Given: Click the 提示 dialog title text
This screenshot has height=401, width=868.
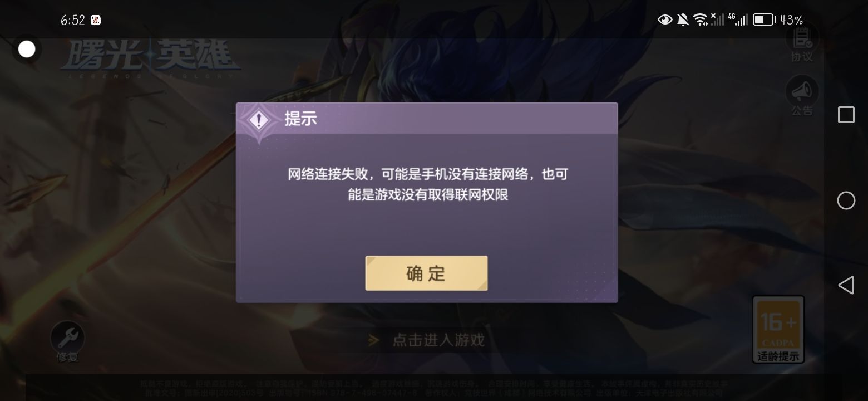Looking at the screenshot, I should (x=300, y=119).
